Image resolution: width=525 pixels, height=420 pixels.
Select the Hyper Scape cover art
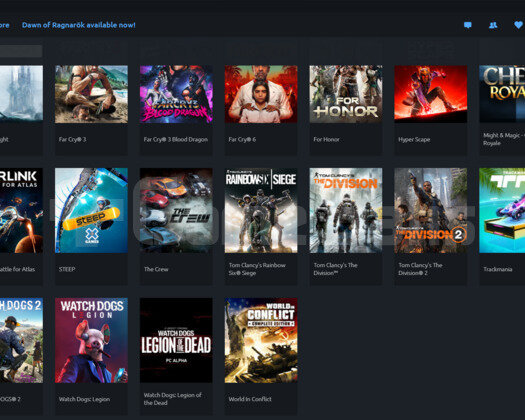click(x=431, y=94)
